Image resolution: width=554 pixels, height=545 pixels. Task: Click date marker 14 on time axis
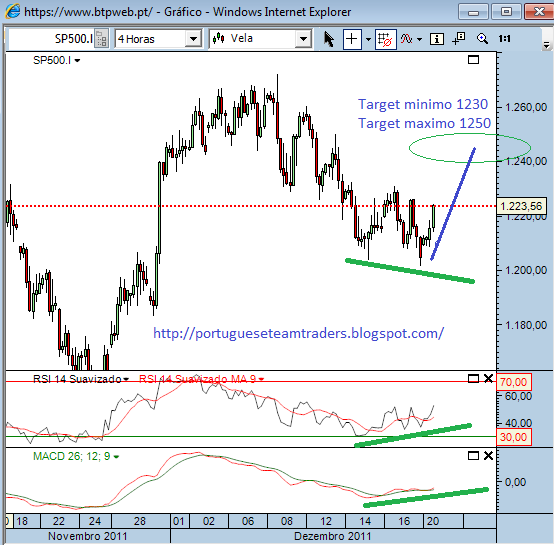tap(365, 521)
